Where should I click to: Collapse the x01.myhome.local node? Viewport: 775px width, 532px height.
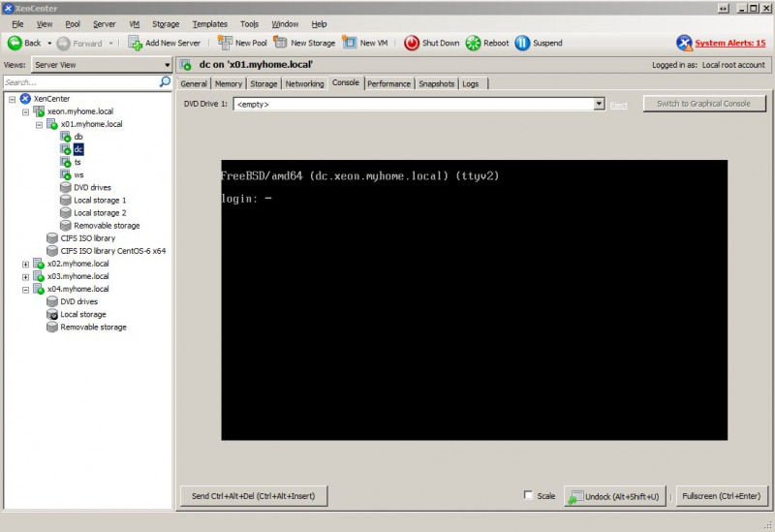[x=39, y=125]
